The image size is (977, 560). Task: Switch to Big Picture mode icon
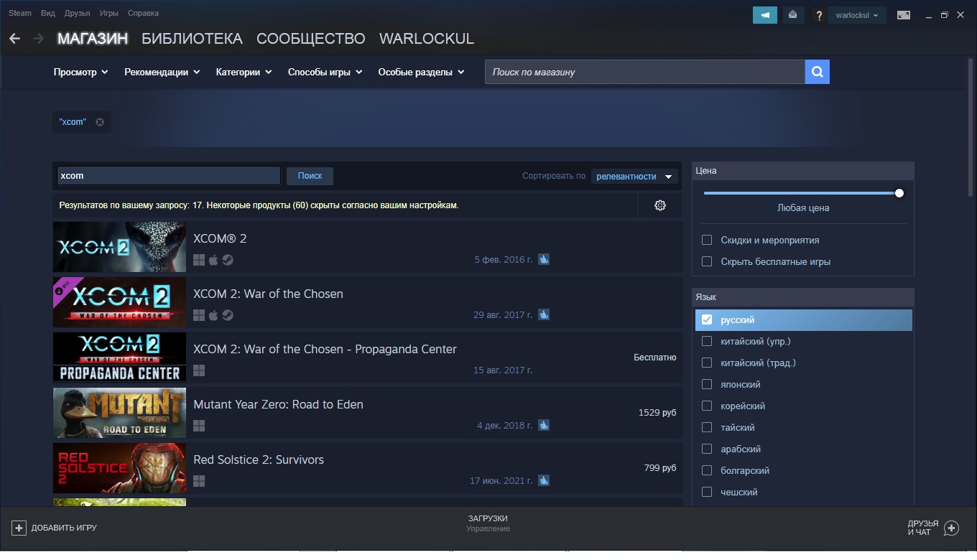coord(904,15)
